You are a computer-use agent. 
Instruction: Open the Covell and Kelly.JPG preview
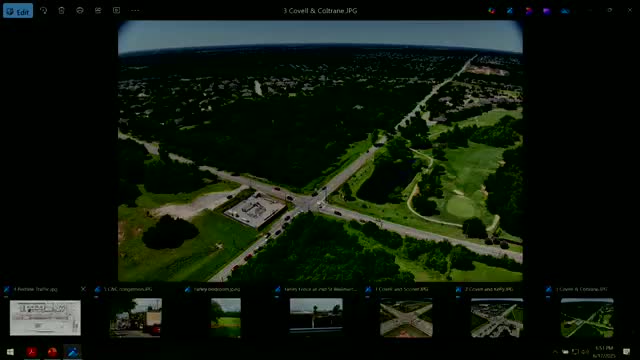point(497,318)
